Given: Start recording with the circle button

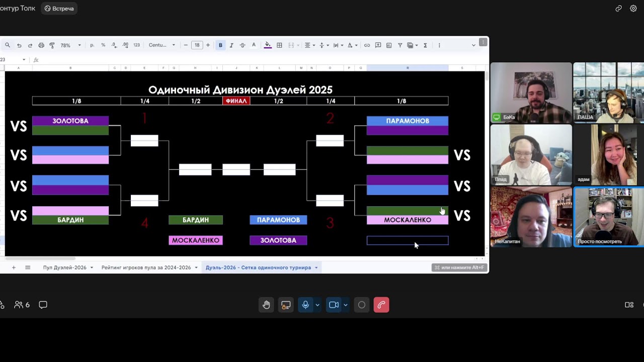Looking at the screenshot, I should point(361,305).
